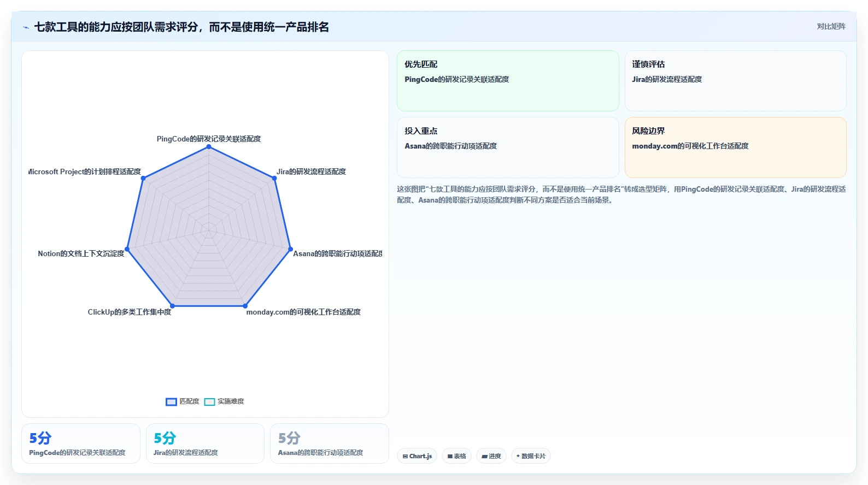Click the Microsoft Project的计划排程适配度 radar axis label
Viewport: 868px width, 485px height.
[x=85, y=171]
